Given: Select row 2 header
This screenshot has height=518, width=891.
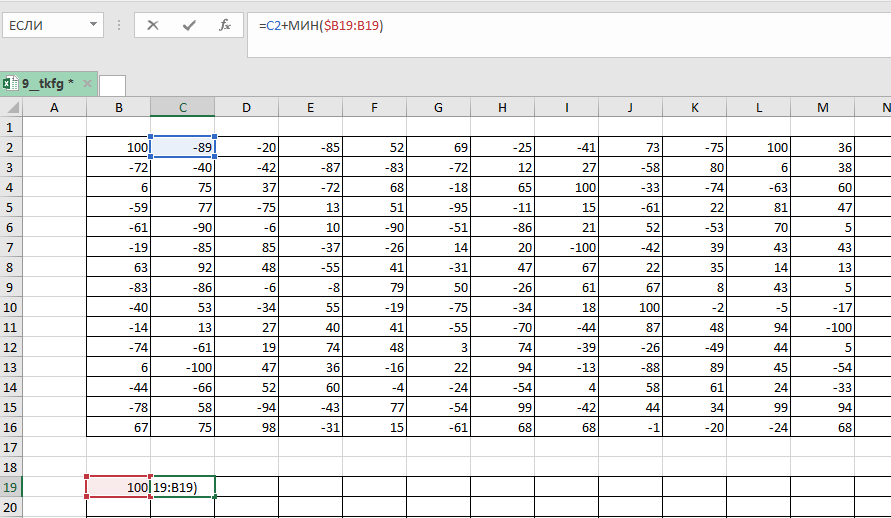Looking at the screenshot, I should tap(10, 148).
